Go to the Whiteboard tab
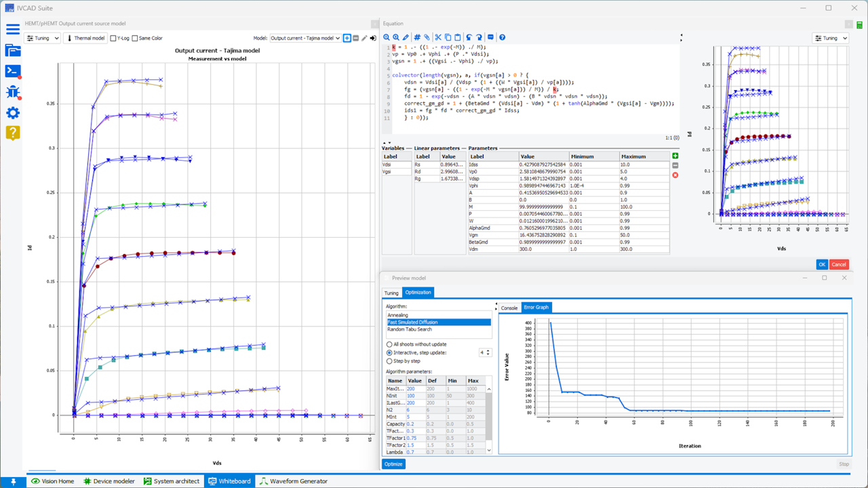868x488 pixels. [x=229, y=481]
